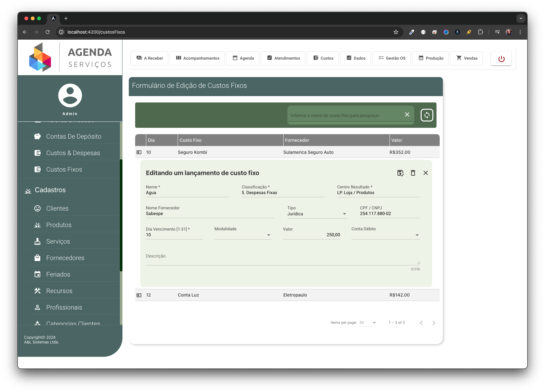Bookmark this page with star icon
This screenshot has height=392, width=545.
[x=396, y=32]
